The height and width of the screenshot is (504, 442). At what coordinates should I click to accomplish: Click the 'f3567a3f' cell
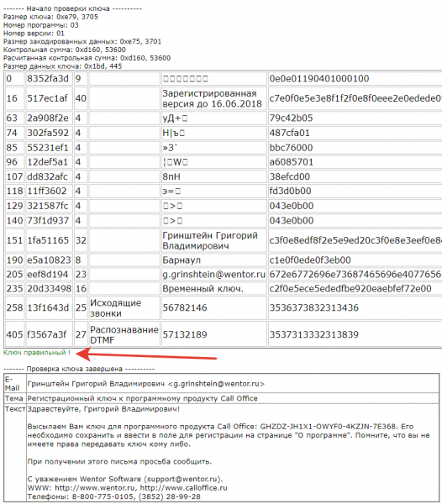click(x=50, y=334)
